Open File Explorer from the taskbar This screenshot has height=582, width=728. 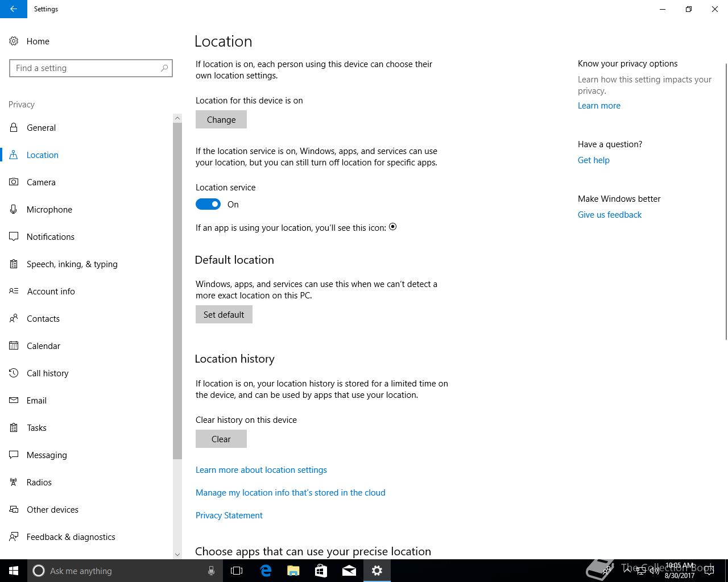point(293,571)
